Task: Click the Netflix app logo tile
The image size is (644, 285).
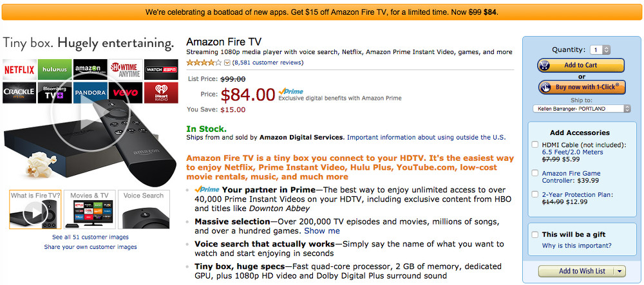Action: [x=19, y=69]
